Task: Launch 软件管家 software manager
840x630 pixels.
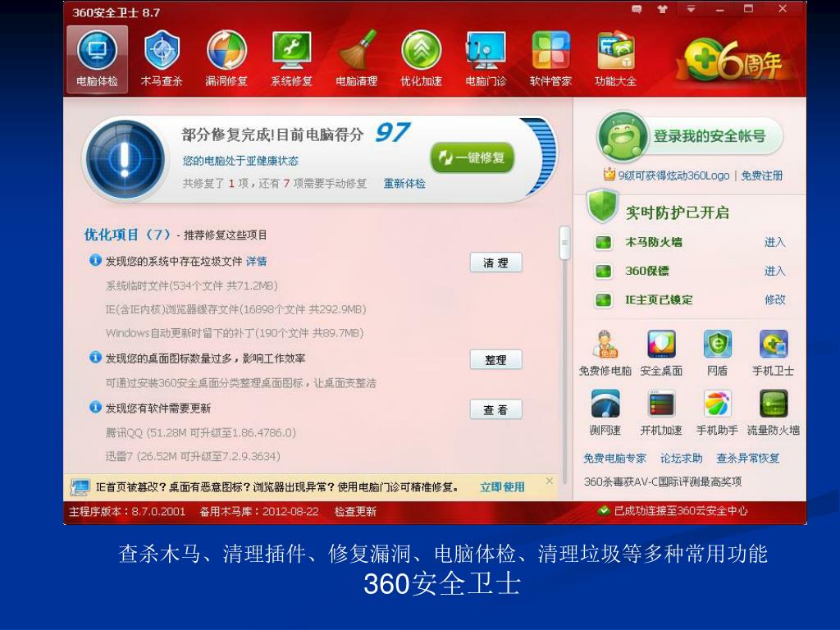Action: 550,59
